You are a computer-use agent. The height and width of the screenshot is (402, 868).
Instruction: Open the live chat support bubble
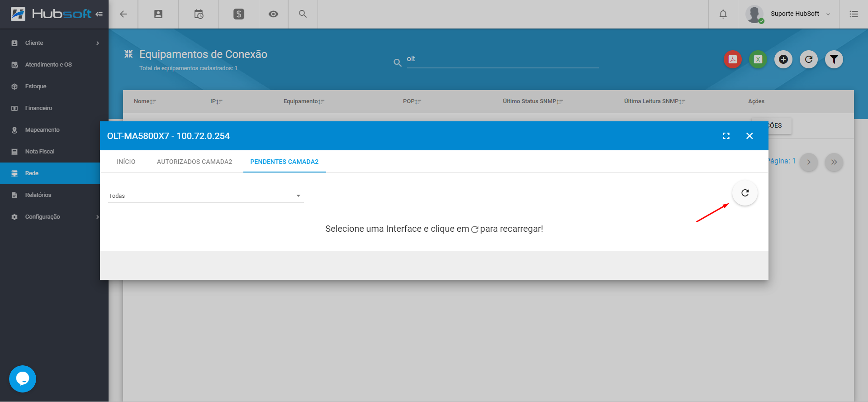click(23, 378)
